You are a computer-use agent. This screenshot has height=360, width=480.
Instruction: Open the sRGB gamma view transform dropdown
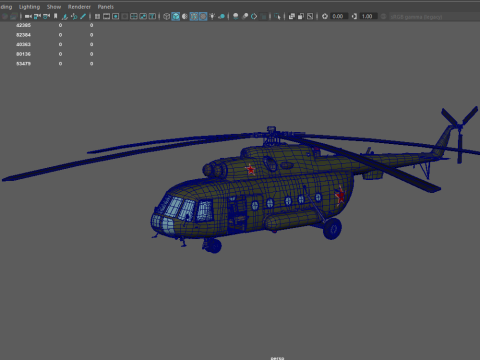point(433,17)
